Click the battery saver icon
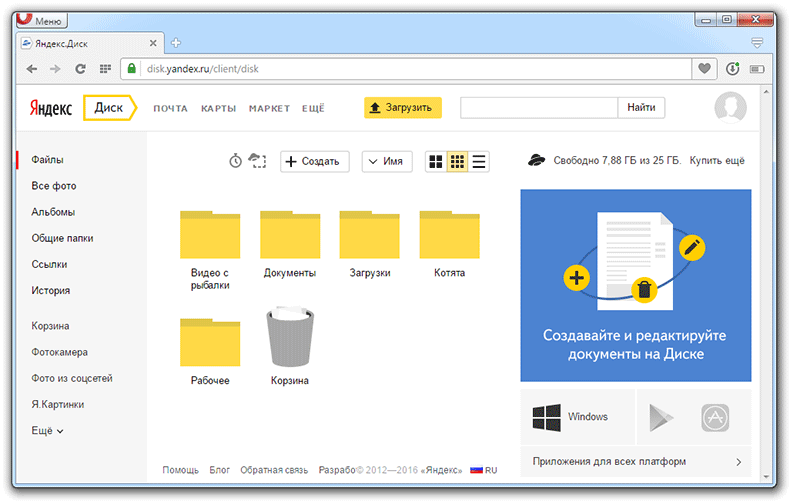The width and height of the screenshot is (790, 501). point(757,69)
